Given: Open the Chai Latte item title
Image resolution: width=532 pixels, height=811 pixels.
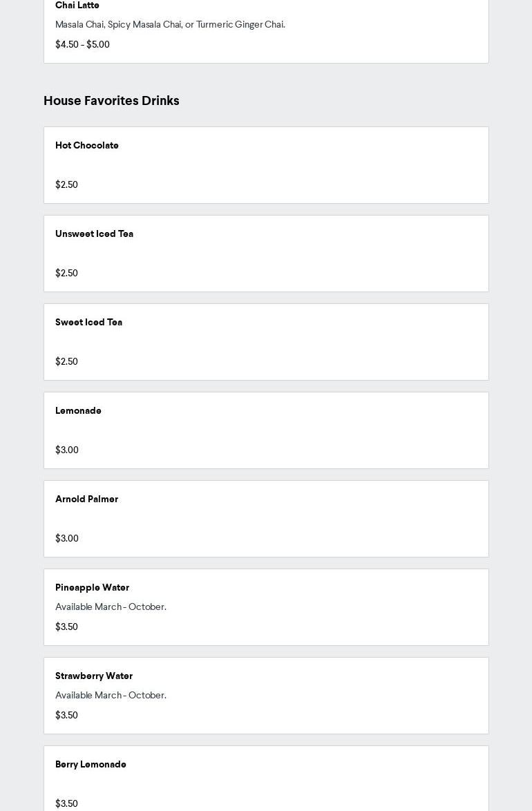Looking at the screenshot, I should pos(77,6).
